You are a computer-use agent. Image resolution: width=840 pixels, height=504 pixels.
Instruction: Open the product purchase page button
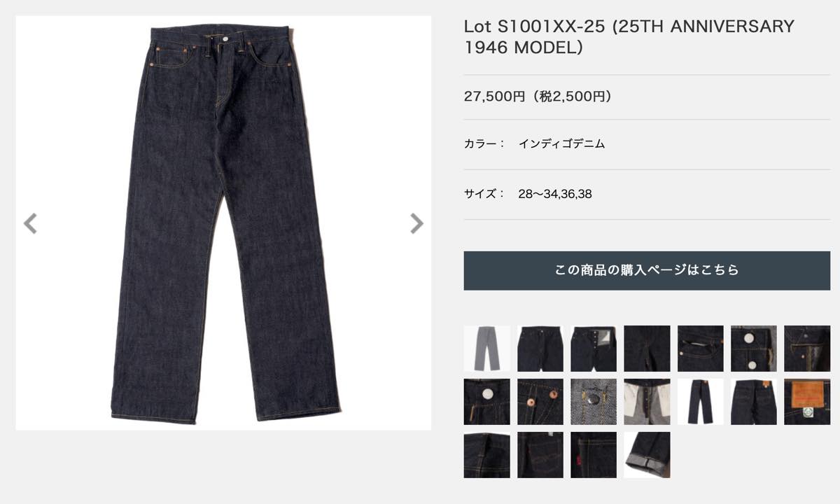point(647,270)
